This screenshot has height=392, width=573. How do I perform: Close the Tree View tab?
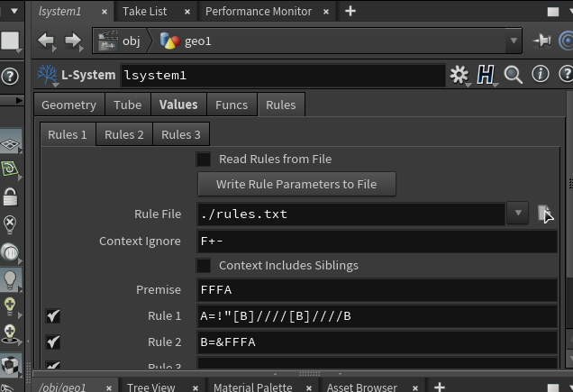[196, 388]
